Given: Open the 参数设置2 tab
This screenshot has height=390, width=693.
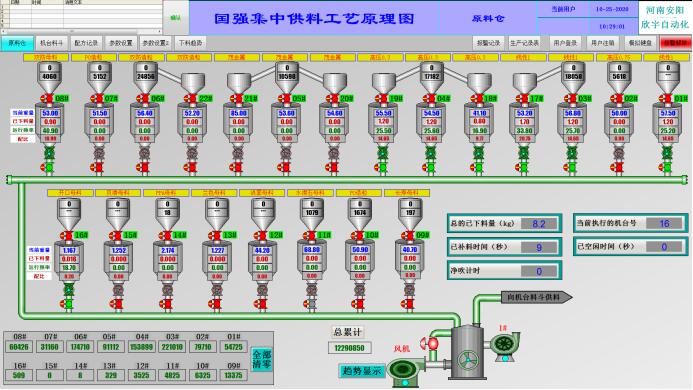Looking at the screenshot, I should (156, 43).
